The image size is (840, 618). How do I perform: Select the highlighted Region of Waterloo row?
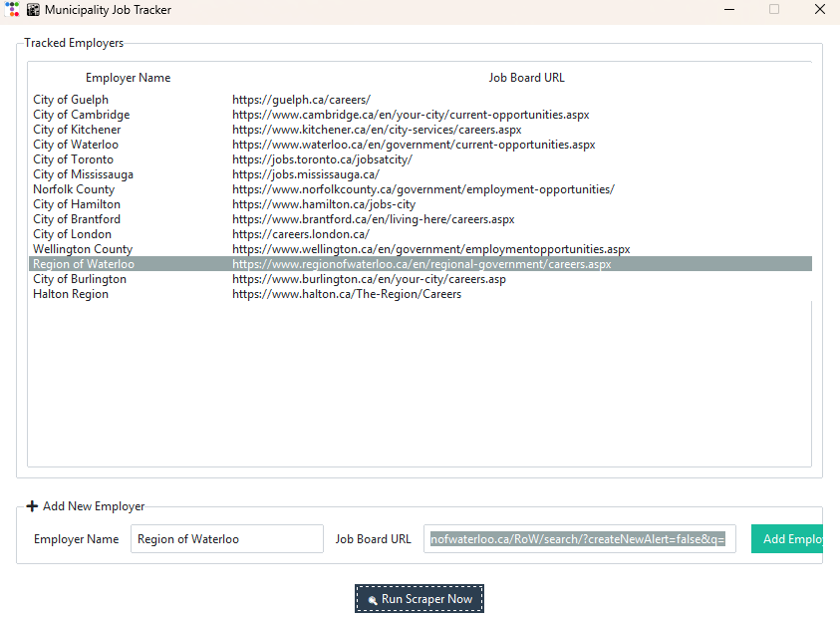[x=420, y=264]
